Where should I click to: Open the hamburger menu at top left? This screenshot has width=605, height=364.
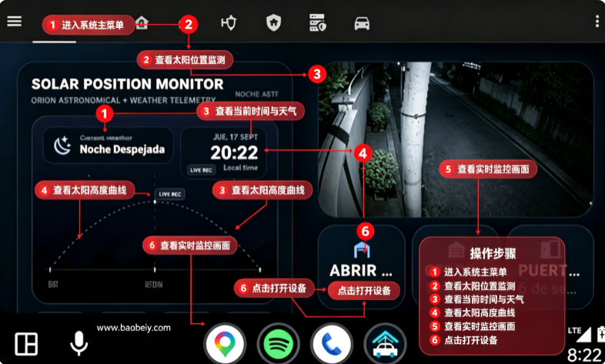tap(15, 22)
